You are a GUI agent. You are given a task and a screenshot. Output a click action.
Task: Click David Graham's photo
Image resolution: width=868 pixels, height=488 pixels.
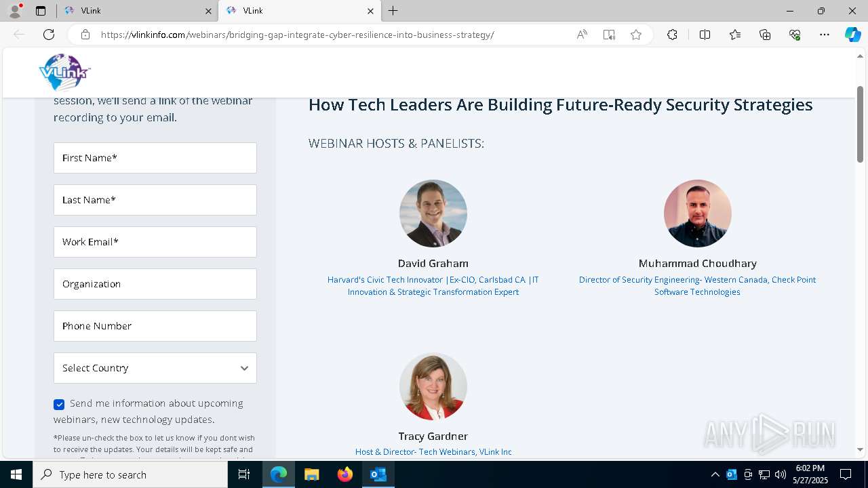(433, 213)
